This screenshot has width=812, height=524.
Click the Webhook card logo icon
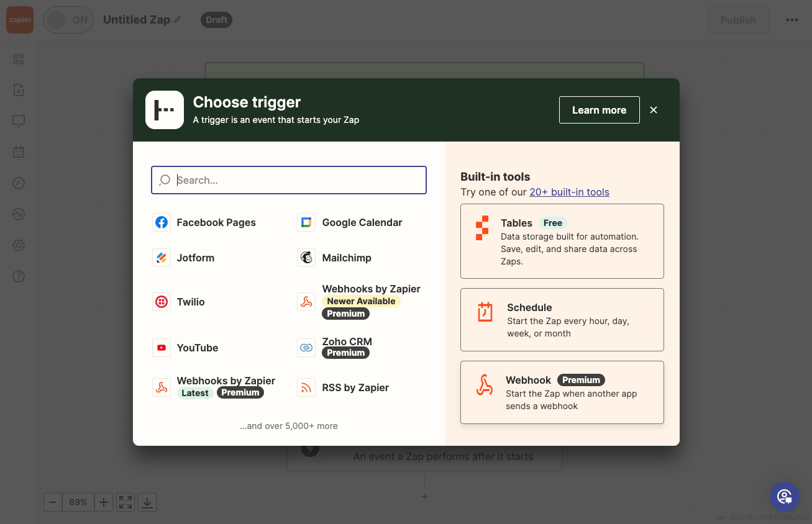(485, 385)
